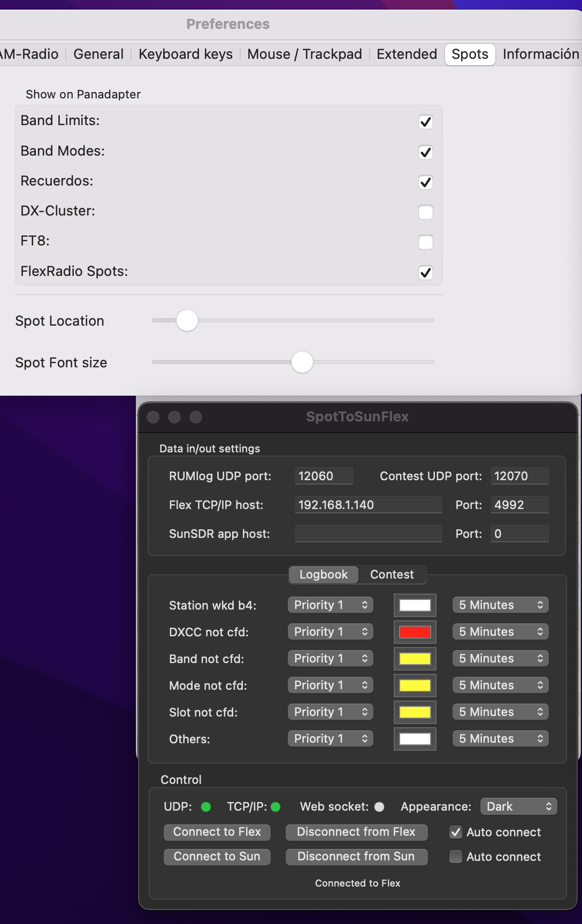This screenshot has height=924, width=582.
Task: Expand the Others priority dropdown
Action: [x=330, y=738]
